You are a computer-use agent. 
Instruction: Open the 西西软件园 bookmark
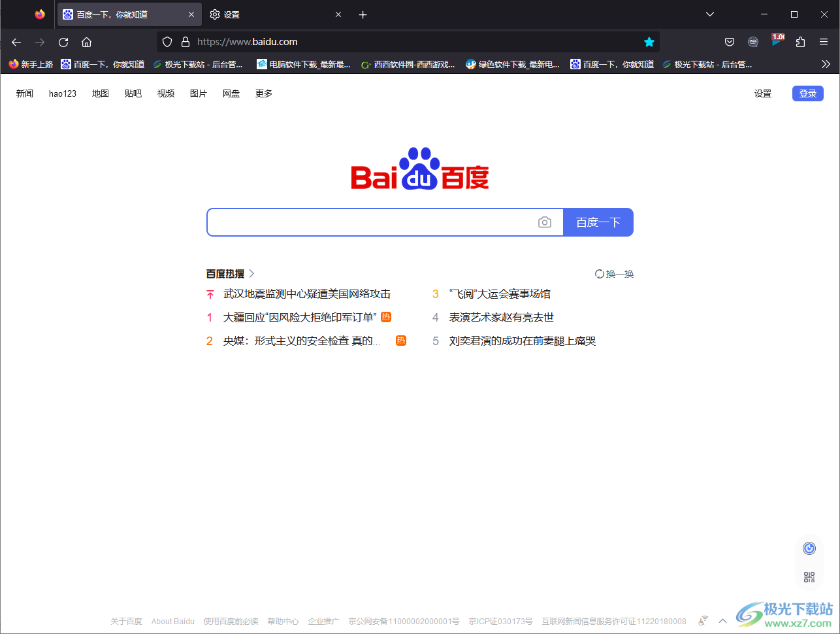[x=408, y=64]
